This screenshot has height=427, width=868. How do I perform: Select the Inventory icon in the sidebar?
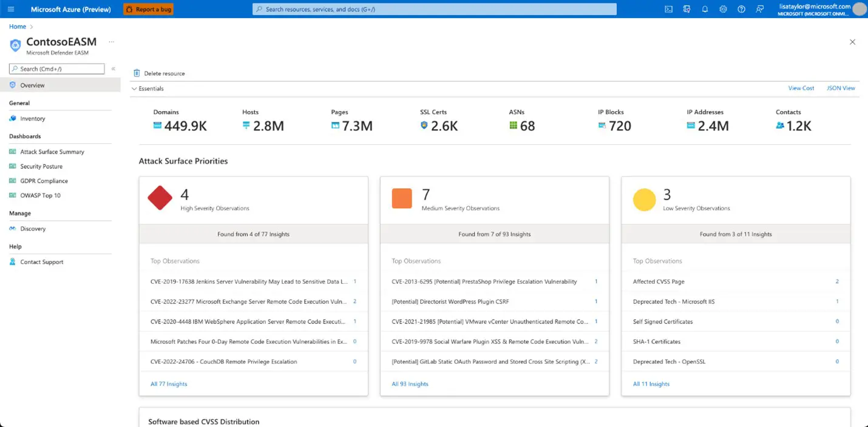coord(14,118)
